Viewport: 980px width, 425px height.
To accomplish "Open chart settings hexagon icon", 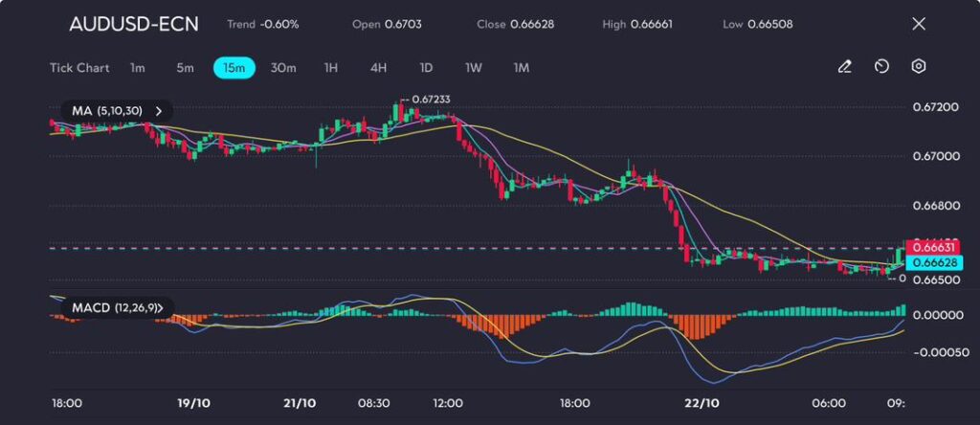I will [x=918, y=67].
